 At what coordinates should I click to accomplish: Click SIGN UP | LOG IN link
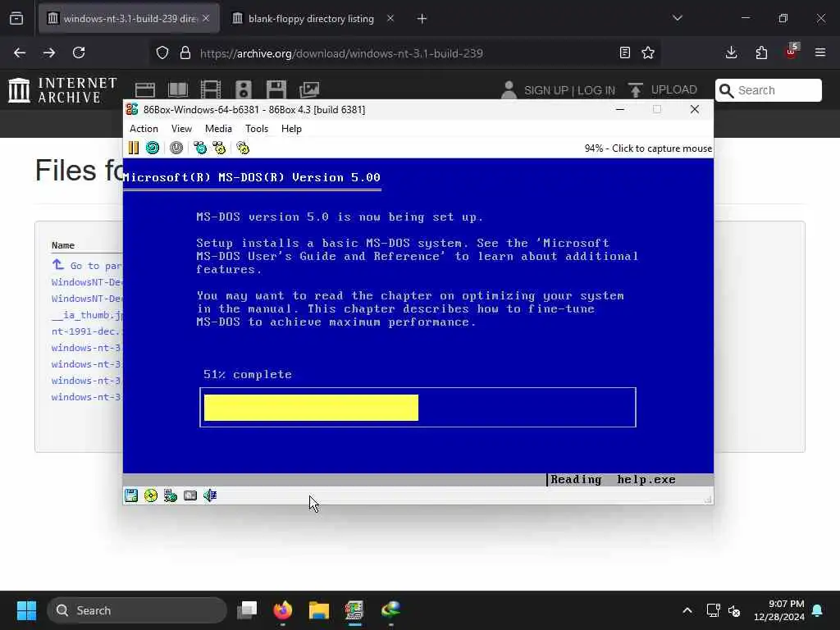pyautogui.click(x=569, y=90)
